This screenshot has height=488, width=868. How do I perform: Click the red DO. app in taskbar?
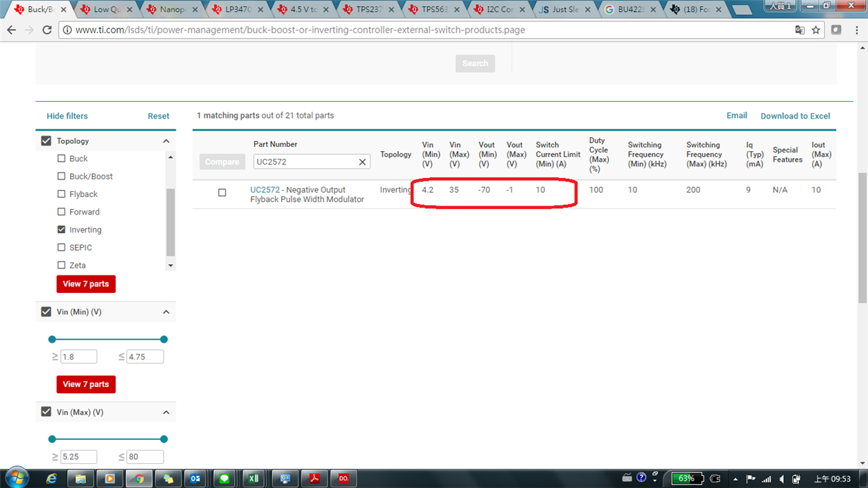pyautogui.click(x=344, y=479)
